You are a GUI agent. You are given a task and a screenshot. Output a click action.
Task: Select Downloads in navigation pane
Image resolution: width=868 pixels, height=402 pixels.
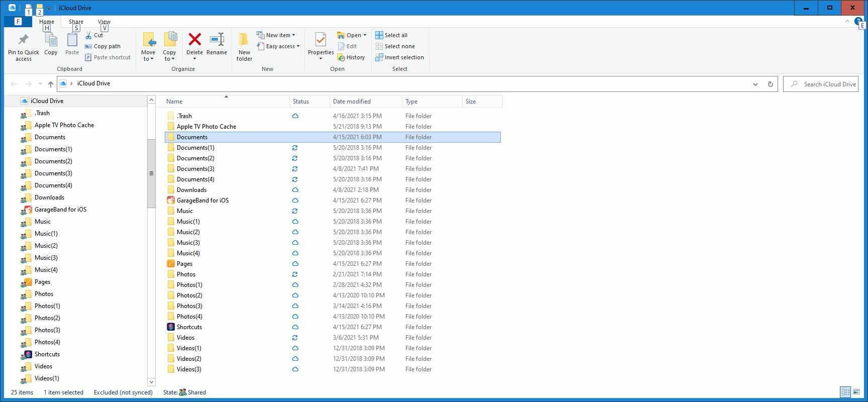pos(49,197)
